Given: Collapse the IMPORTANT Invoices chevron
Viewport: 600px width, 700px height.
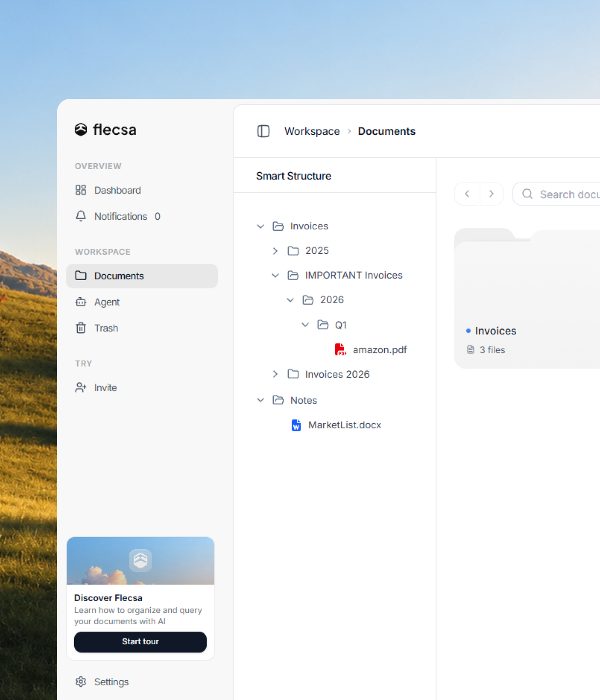Looking at the screenshot, I should click(x=275, y=275).
